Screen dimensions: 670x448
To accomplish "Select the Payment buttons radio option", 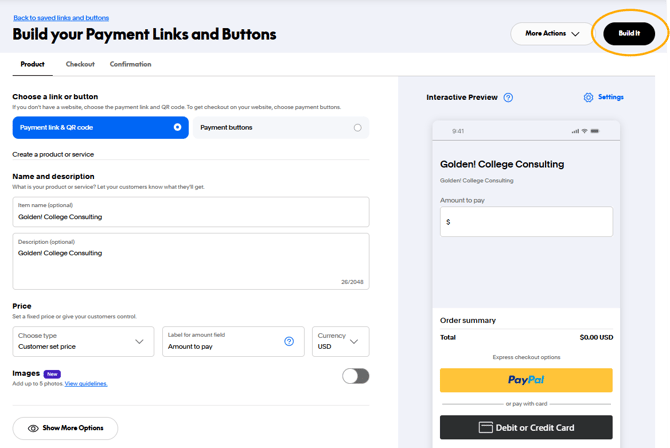I will pos(357,127).
